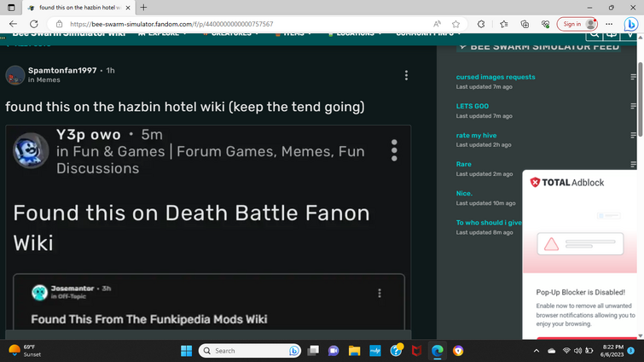The image size is (644, 362).
Task: Go back to the previous page
Action: click(13, 24)
